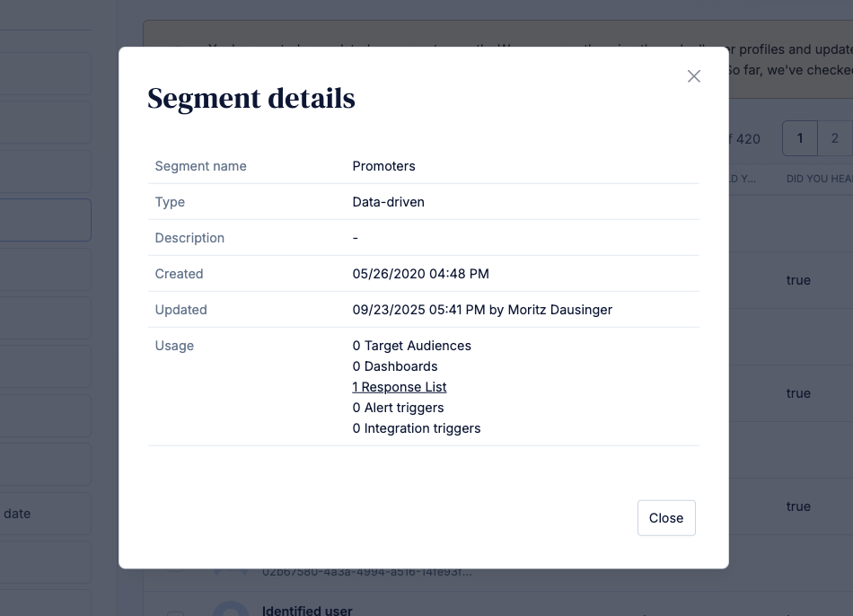Screen dimensions: 853x616
Task: Click the avatar beside Identified user
Action: pos(231,609)
